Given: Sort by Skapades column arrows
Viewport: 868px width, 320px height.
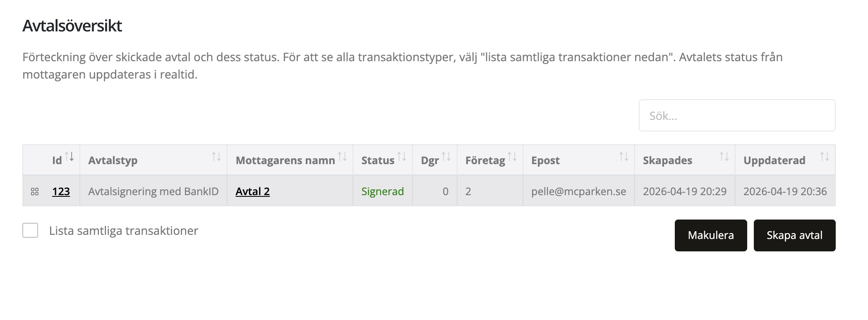Looking at the screenshot, I should (724, 157).
